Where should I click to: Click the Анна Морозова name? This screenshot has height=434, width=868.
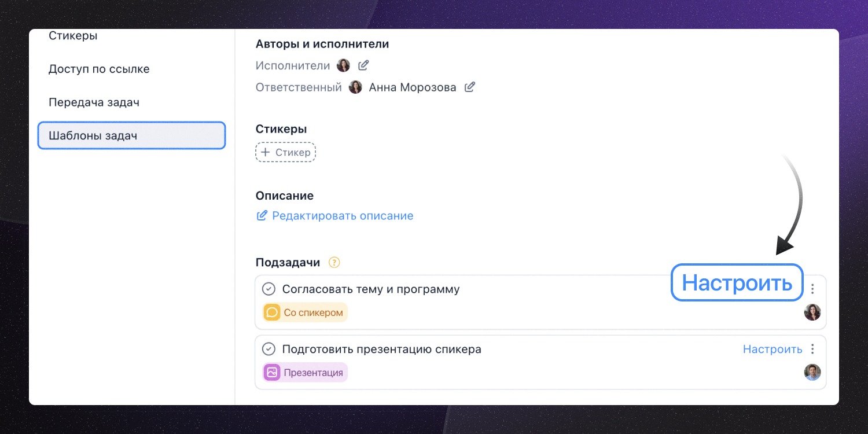[413, 87]
